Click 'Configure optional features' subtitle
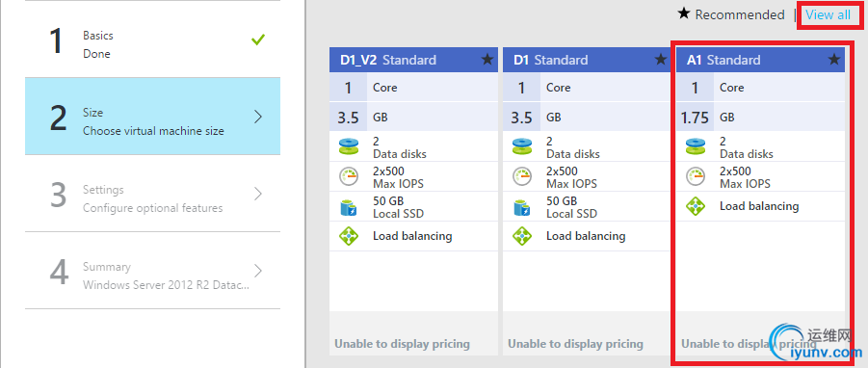This screenshot has height=368, width=868. [153, 208]
